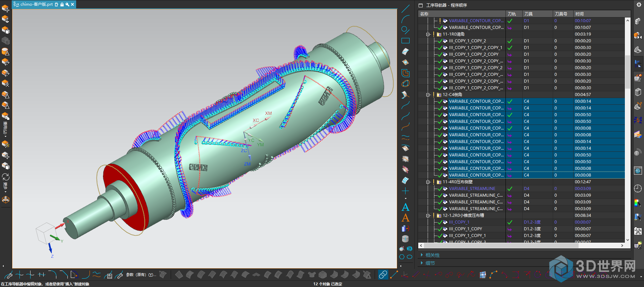Click the vertical scrollbar thumb in navigator

click(628, 72)
